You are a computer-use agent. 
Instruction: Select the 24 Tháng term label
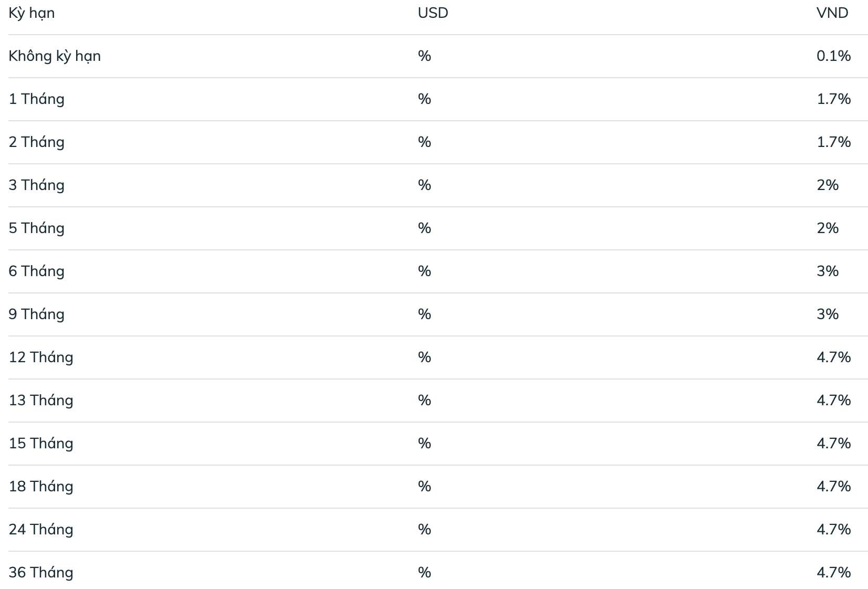pos(41,530)
